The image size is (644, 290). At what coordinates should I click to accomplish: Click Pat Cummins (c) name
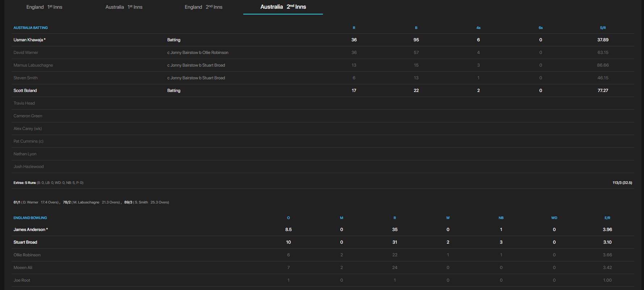[x=28, y=141]
